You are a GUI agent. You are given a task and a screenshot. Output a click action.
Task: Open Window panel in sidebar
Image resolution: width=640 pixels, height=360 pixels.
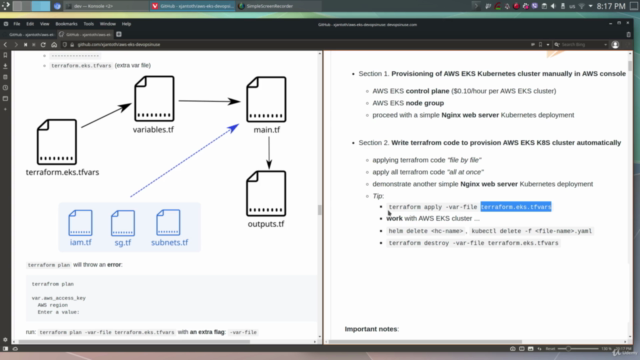click(5, 98)
